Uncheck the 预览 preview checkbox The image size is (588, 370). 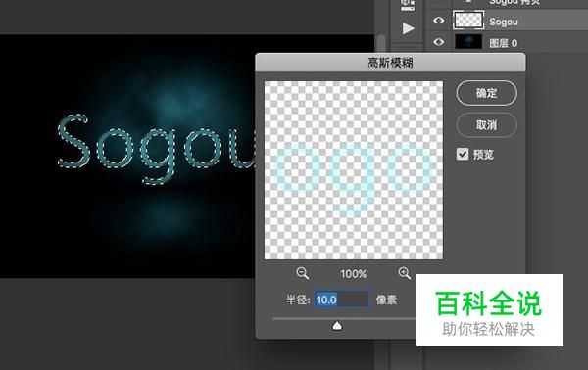(x=463, y=154)
